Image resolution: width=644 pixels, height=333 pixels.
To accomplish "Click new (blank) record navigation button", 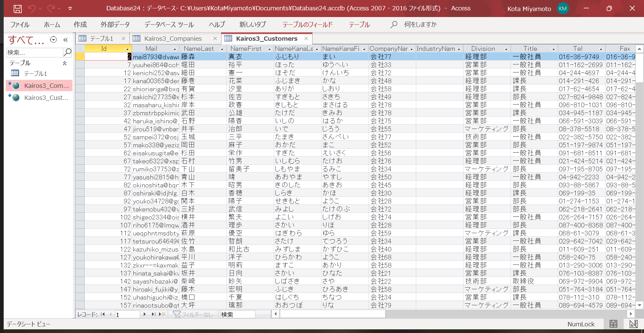I will 162,314.
